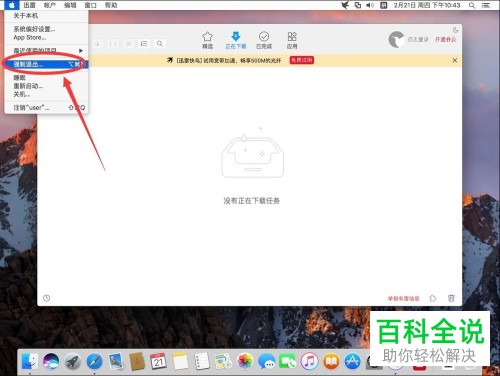
Task: Open the Apple menu icon
Action: click(x=12, y=5)
